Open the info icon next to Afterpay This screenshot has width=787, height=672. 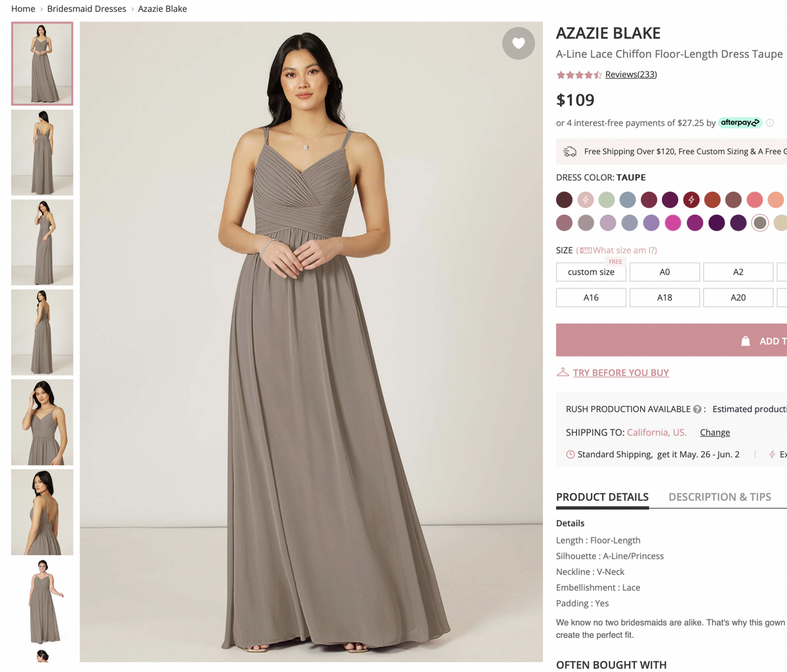770,123
